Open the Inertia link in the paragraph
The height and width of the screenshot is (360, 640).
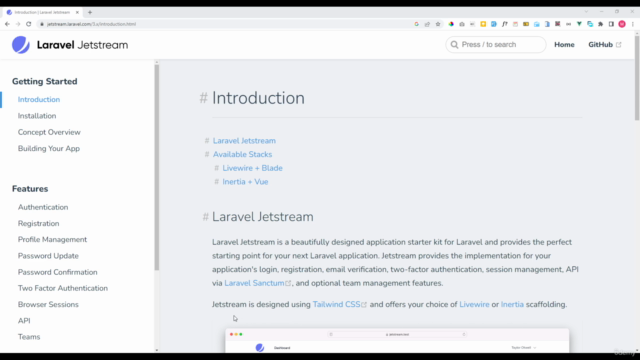coord(512,304)
